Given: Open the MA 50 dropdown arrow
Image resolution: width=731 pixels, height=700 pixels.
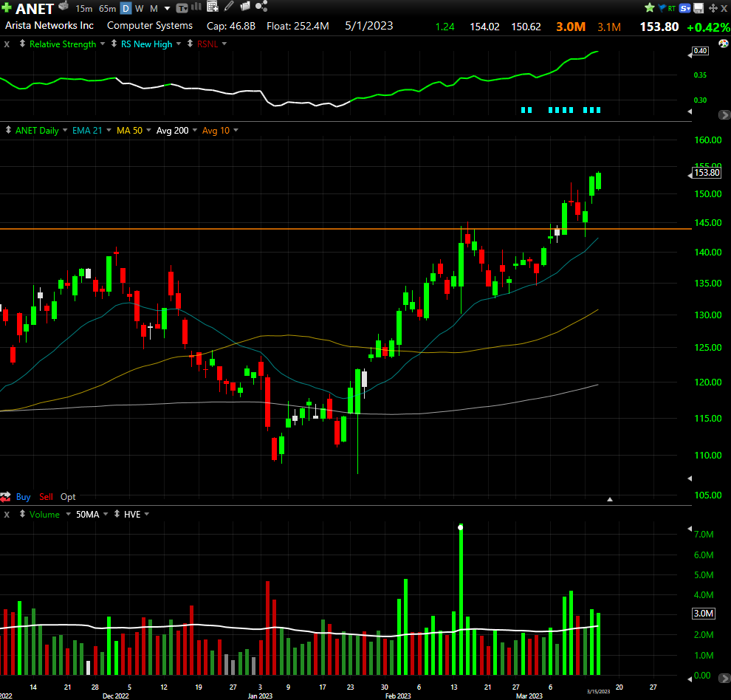Looking at the screenshot, I should pyautogui.click(x=148, y=130).
